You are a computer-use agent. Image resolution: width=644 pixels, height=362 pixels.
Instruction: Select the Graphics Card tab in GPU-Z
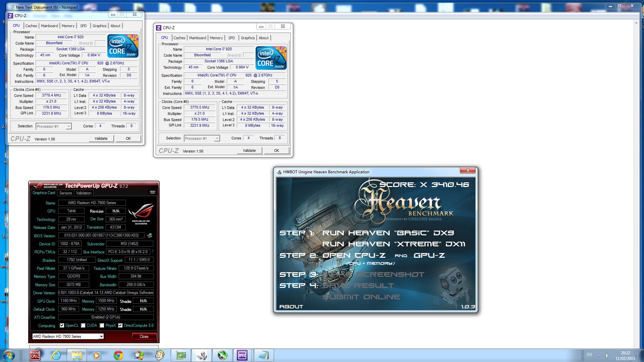click(44, 193)
